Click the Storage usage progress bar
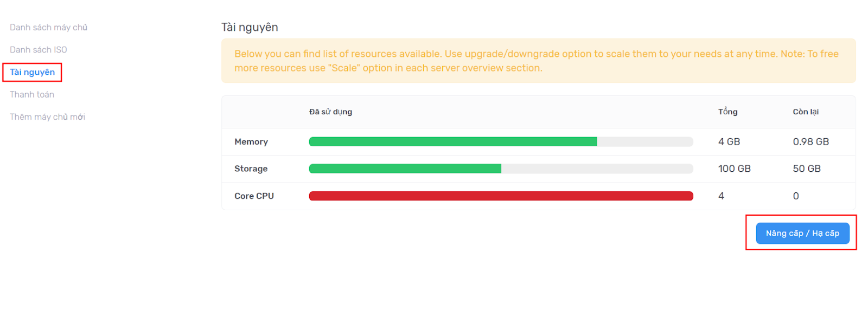The image size is (868, 330). [501, 169]
